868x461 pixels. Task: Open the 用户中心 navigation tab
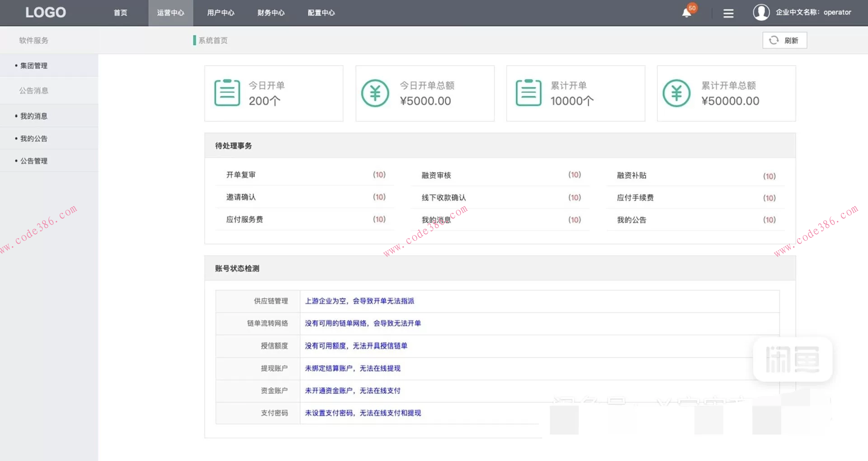(x=221, y=13)
